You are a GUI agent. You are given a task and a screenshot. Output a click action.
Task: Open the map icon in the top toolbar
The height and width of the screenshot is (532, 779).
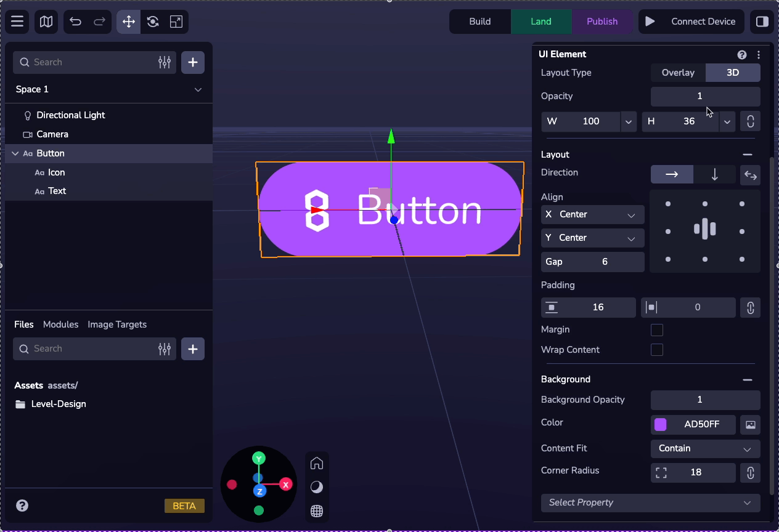click(46, 22)
